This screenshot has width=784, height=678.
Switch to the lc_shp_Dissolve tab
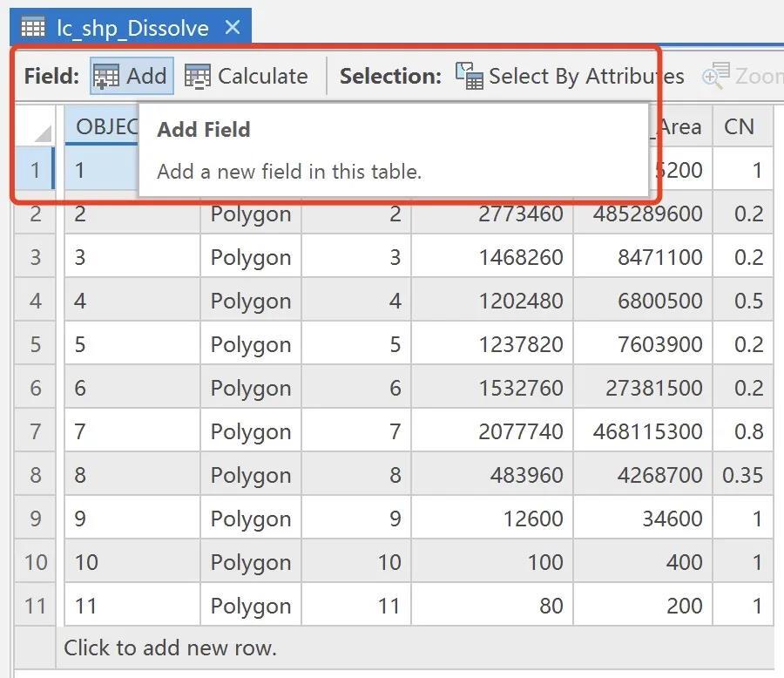(132, 28)
